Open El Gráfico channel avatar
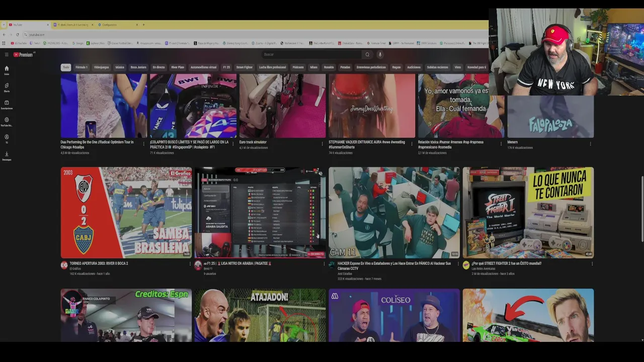The image size is (644, 362). [64, 265]
